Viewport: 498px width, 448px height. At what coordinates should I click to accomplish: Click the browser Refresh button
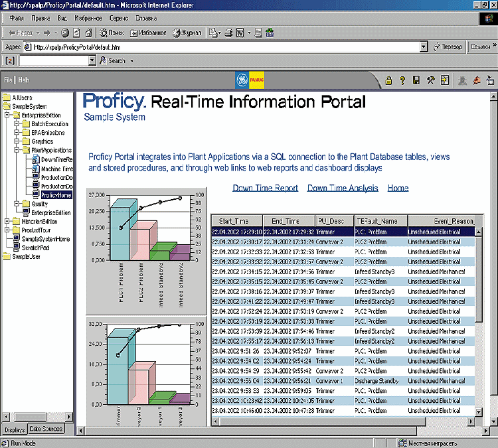[x=76, y=33]
